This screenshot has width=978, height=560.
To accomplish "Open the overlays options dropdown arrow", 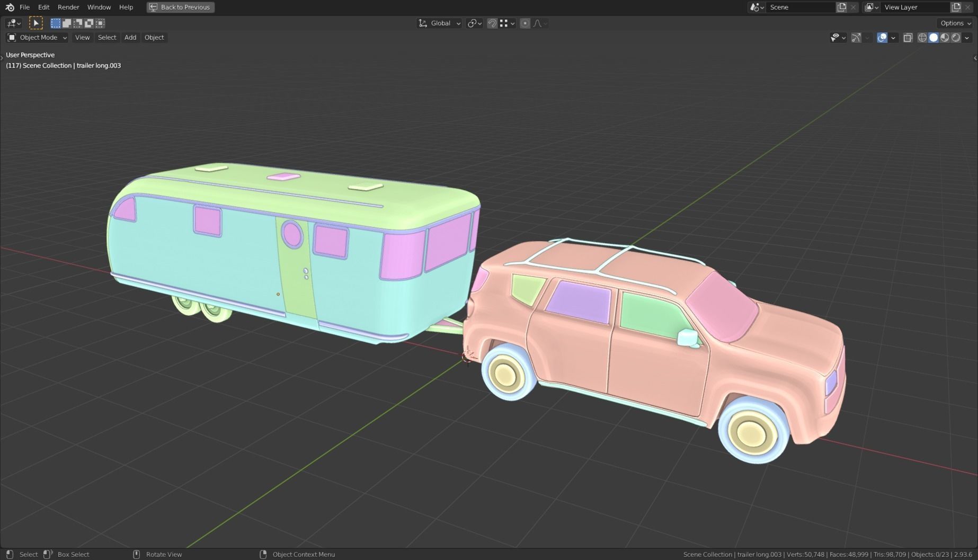I will pos(893,37).
